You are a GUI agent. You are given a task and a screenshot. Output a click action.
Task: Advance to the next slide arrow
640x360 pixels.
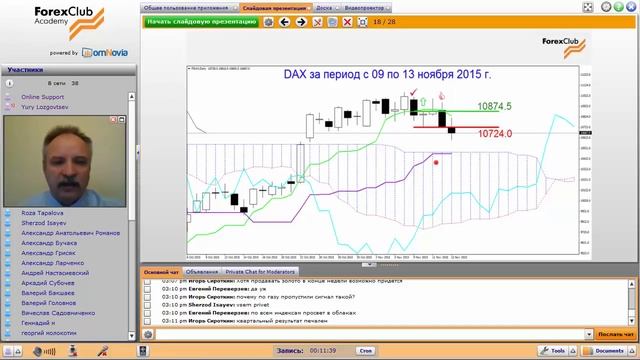click(301, 22)
